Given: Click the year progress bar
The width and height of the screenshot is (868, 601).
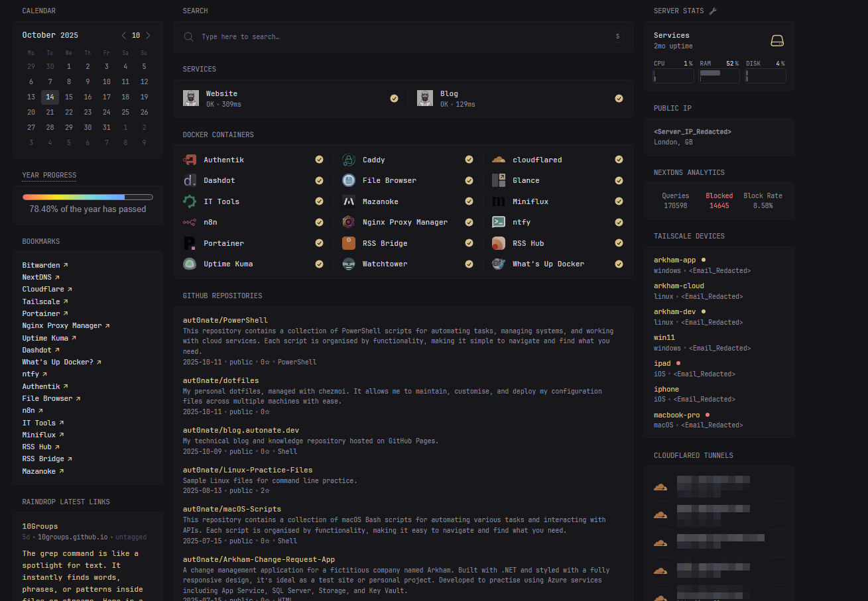Looking at the screenshot, I should coord(88,197).
